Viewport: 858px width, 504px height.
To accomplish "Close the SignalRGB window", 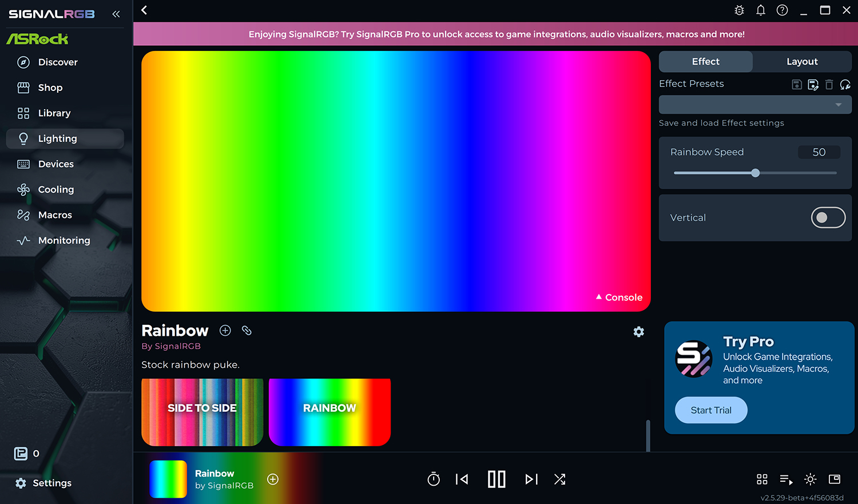I will (x=847, y=10).
